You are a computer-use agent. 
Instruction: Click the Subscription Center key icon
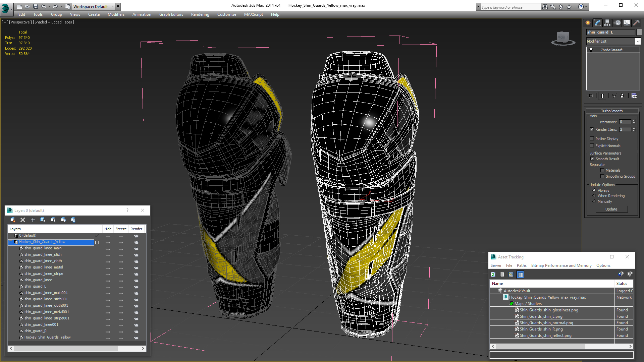553,7
